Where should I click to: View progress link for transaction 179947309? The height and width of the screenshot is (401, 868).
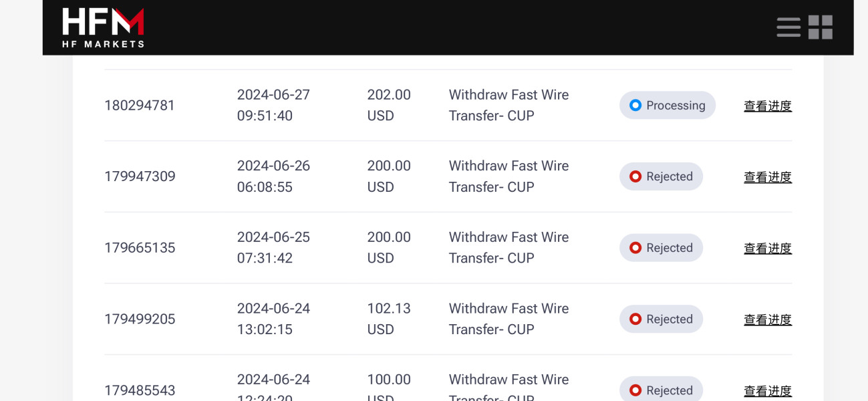click(768, 177)
